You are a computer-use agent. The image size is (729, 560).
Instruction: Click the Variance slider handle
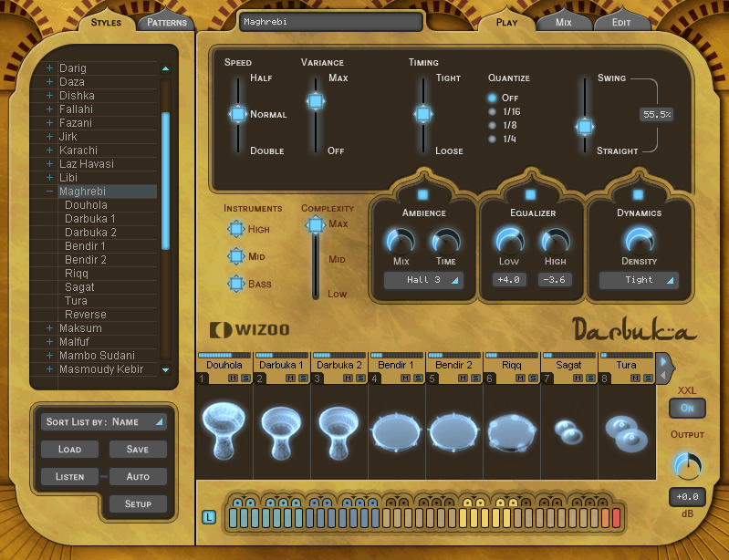click(x=316, y=101)
